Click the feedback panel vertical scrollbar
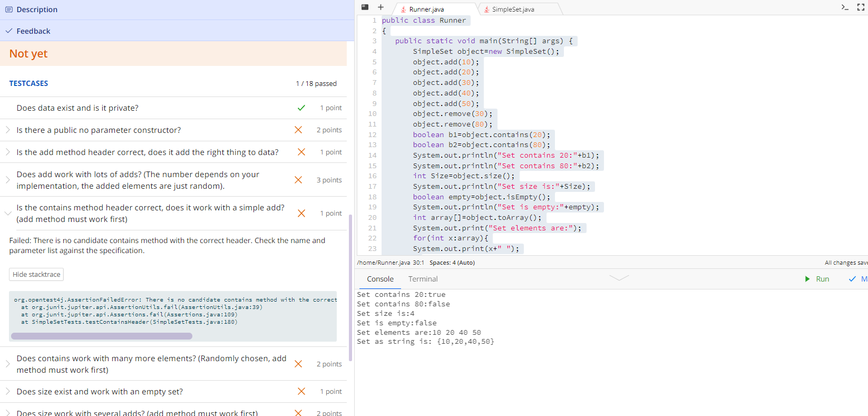 350,288
